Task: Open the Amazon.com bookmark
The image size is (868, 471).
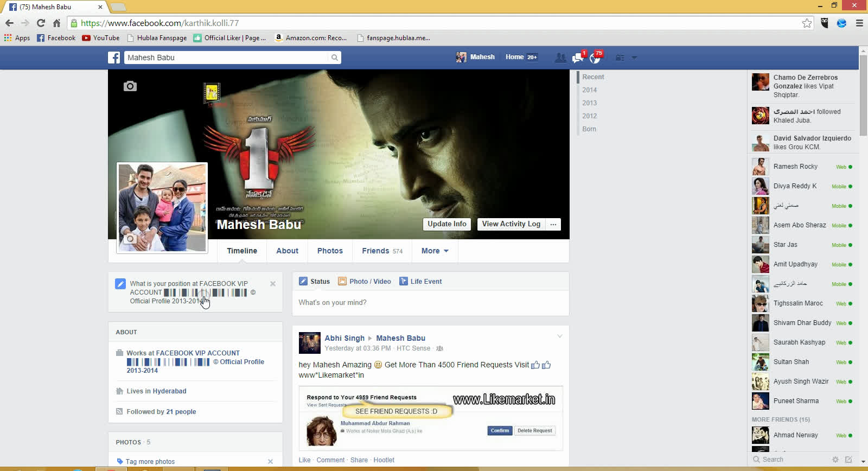Action: tap(311, 38)
